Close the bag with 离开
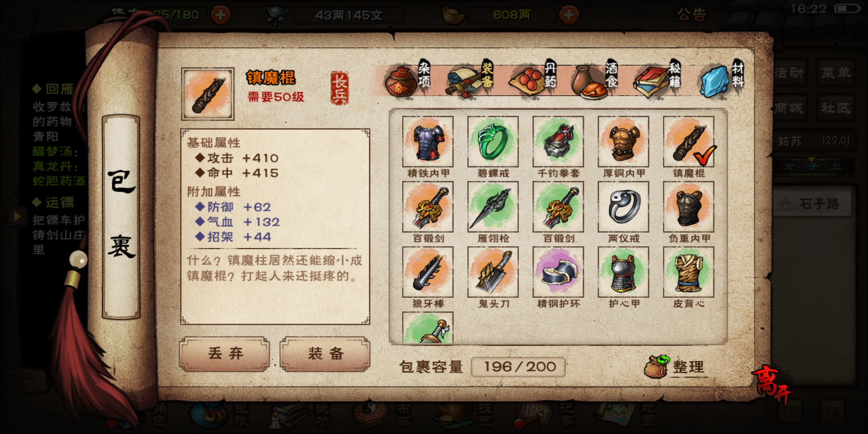868x434 pixels. pos(771,385)
